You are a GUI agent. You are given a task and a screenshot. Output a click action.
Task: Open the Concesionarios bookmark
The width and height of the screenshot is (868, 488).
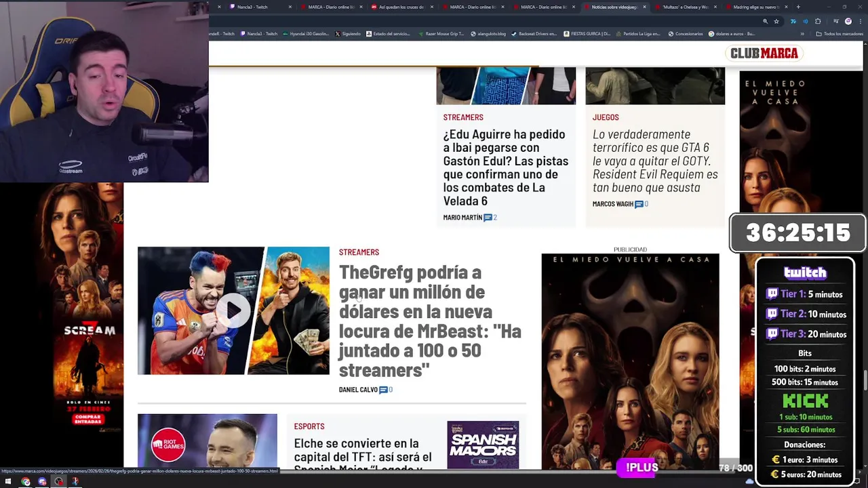685,33
